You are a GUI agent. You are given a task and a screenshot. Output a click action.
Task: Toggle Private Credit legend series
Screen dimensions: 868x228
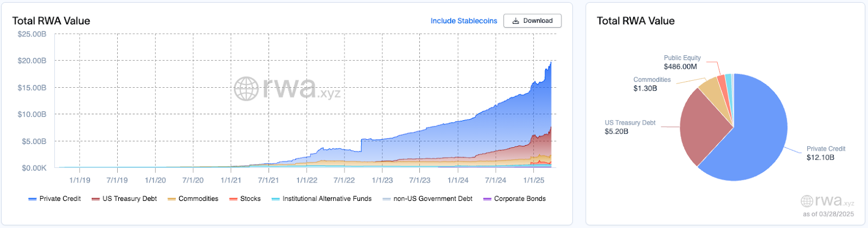point(54,199)
